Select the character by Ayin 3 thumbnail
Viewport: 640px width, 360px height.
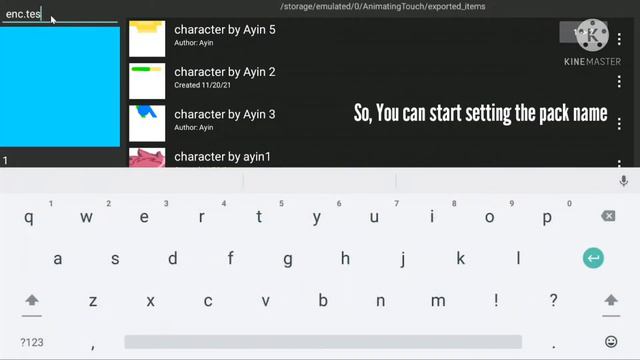147,123
